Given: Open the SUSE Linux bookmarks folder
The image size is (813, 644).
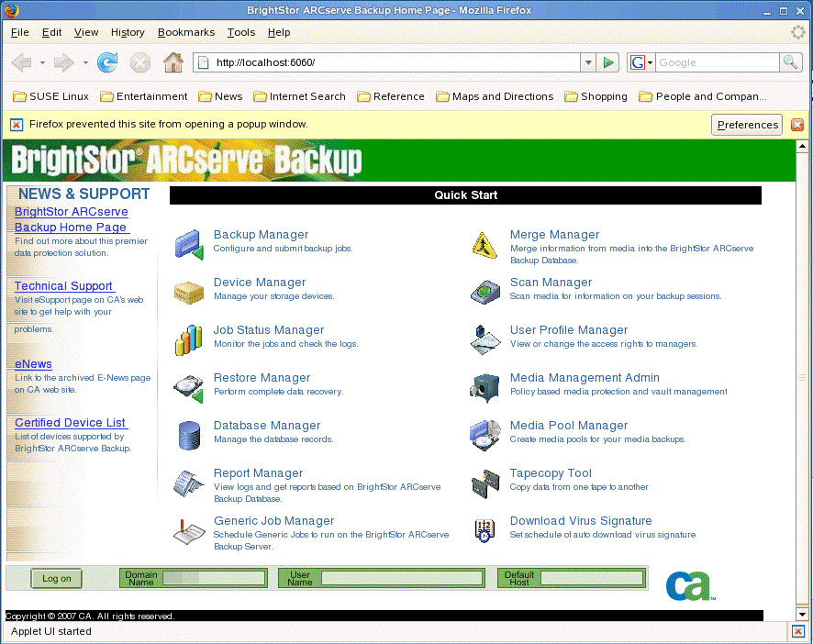Looking at the screenshot, I should (50, 96).
